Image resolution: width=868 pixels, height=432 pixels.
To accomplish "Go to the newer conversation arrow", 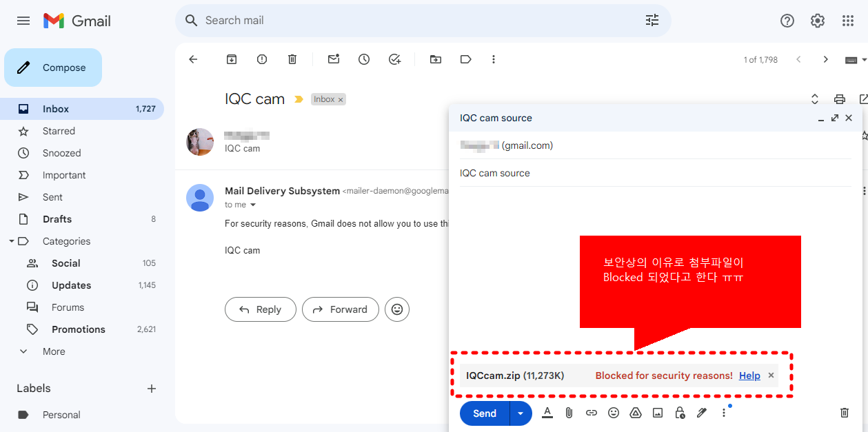I will coord(798,59).
